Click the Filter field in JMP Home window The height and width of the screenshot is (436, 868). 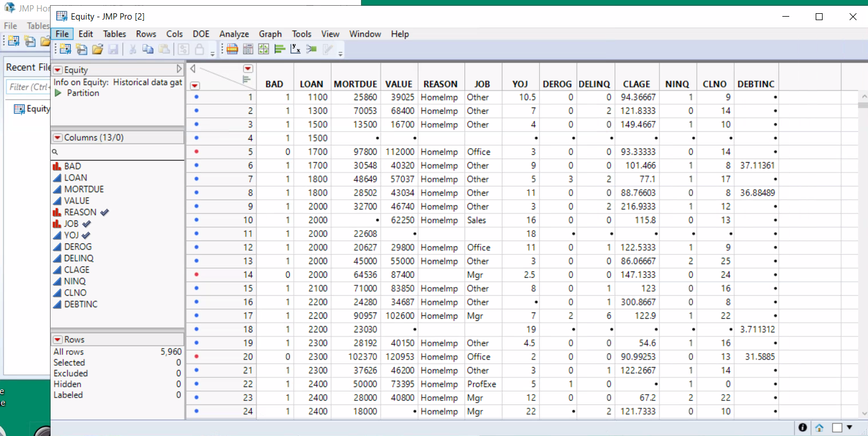click(29, 87)
